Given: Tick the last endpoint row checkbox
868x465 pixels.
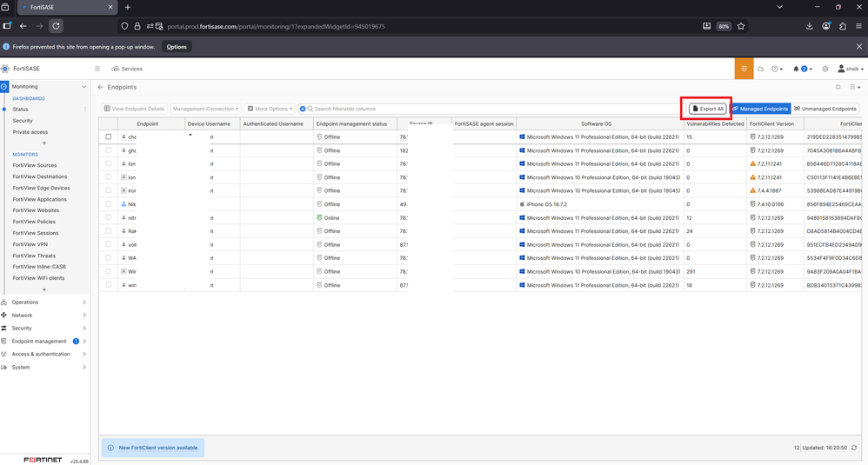Looking at the screenshot, I should coord(109,284).
